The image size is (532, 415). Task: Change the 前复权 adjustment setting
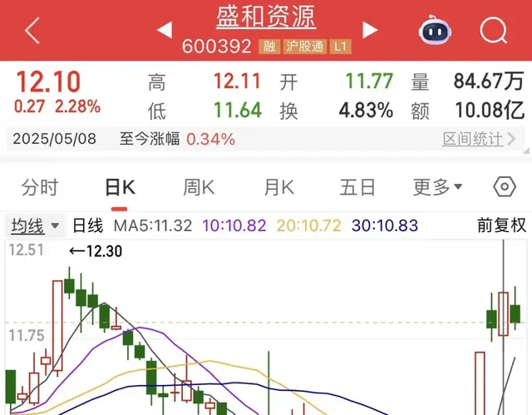point(502,225)
